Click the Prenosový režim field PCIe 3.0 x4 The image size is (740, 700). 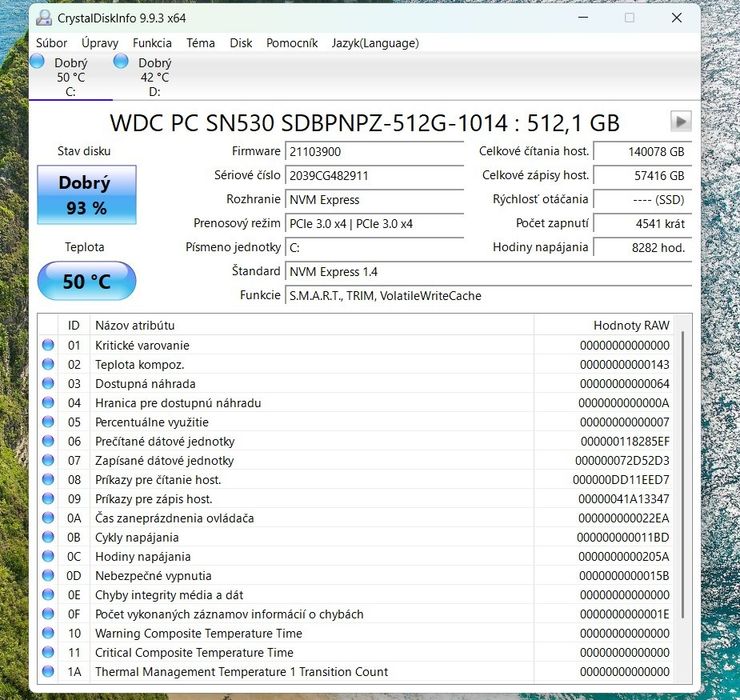(374, 224)
